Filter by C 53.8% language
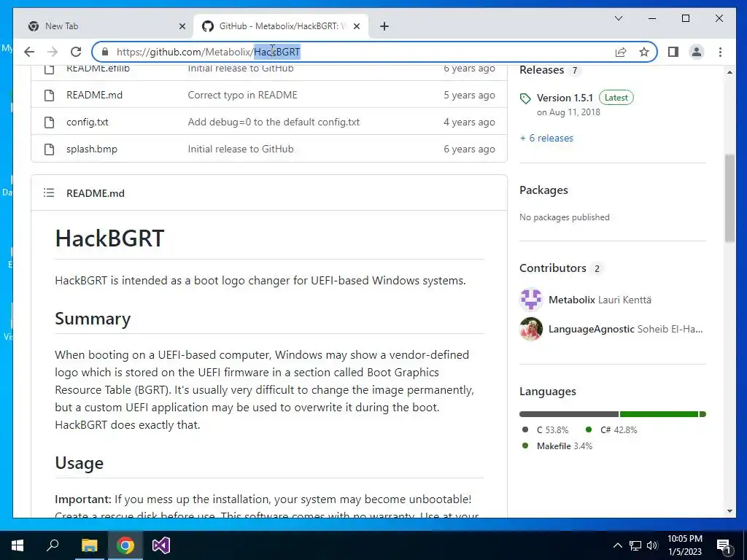 [x=546, y=430]
